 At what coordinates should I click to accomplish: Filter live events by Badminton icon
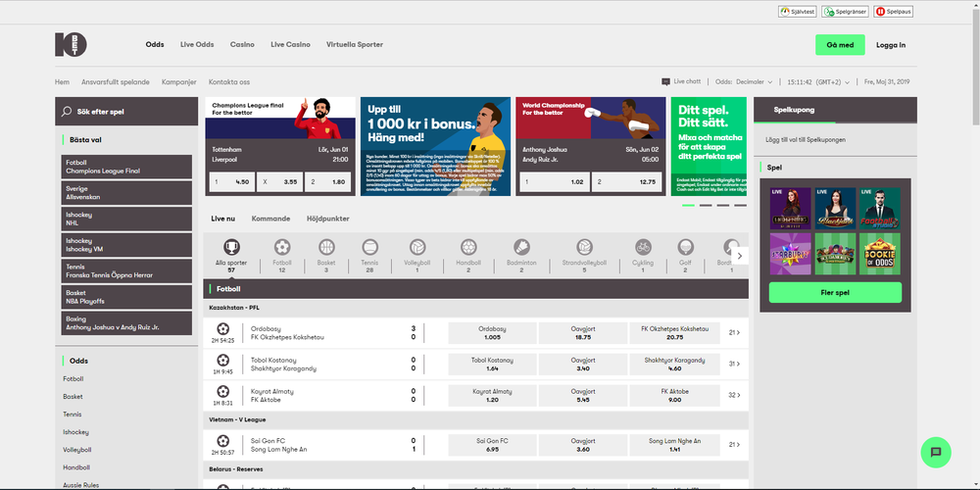(521, 247)
